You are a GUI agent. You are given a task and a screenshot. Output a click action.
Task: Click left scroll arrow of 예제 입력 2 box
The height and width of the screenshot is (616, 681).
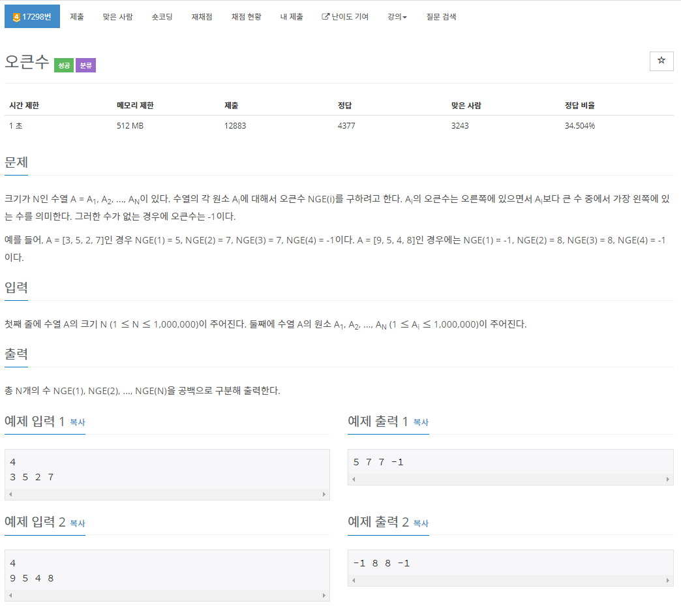click(x=11, y=596)
